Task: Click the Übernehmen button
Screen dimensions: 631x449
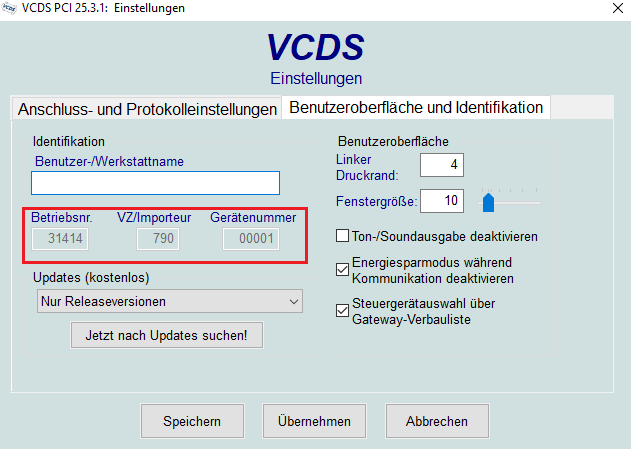Action: (x=314, y=421)
